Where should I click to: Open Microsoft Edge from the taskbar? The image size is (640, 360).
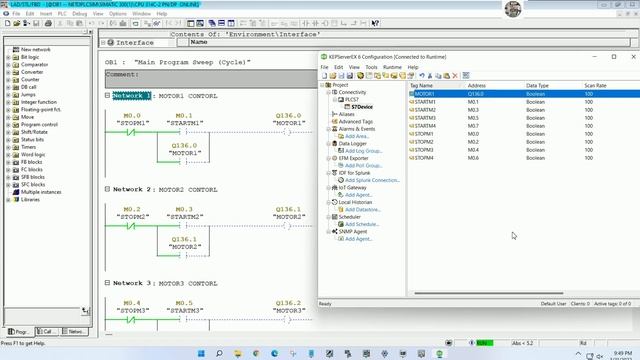274,353
